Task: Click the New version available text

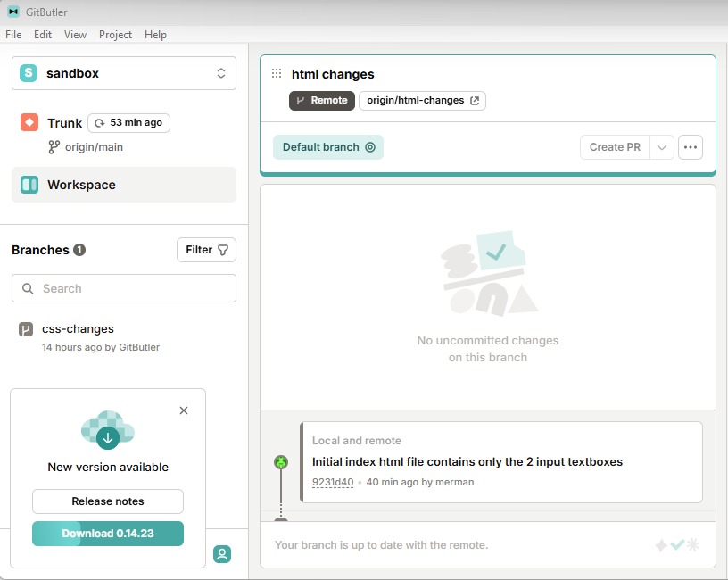Action: [108, 468]
